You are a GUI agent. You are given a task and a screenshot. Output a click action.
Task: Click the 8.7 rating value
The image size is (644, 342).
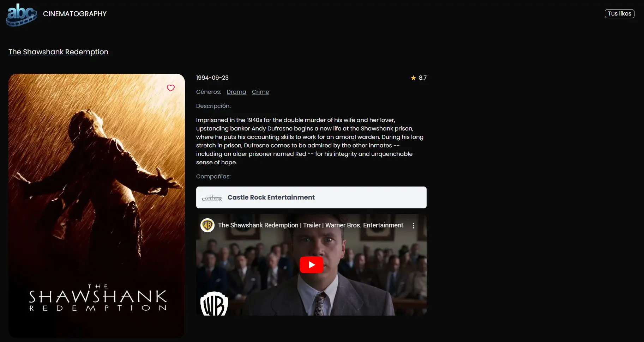[423, 78]
